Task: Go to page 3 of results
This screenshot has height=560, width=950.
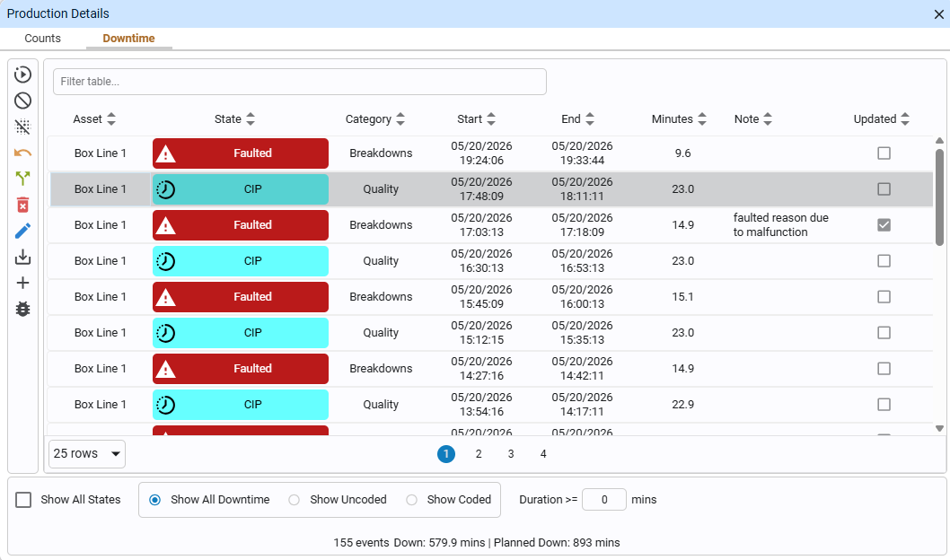Action: (x=511, y=454)
